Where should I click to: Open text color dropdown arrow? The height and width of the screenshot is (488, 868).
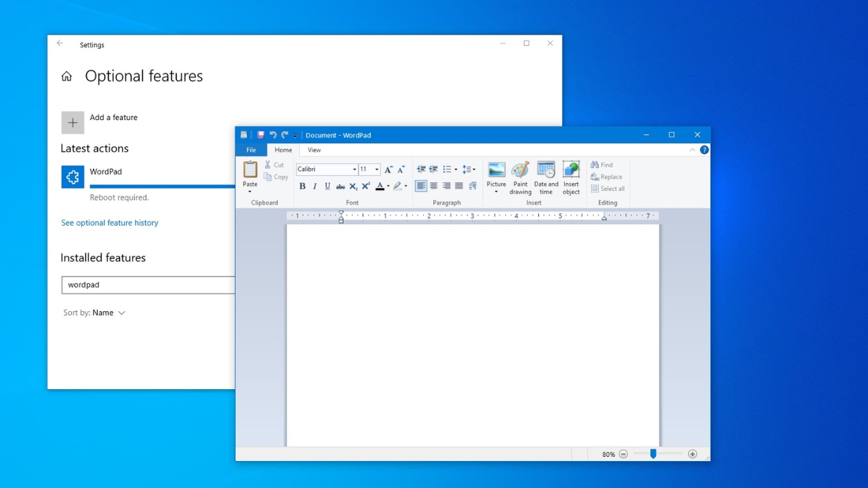click(389, 186)
